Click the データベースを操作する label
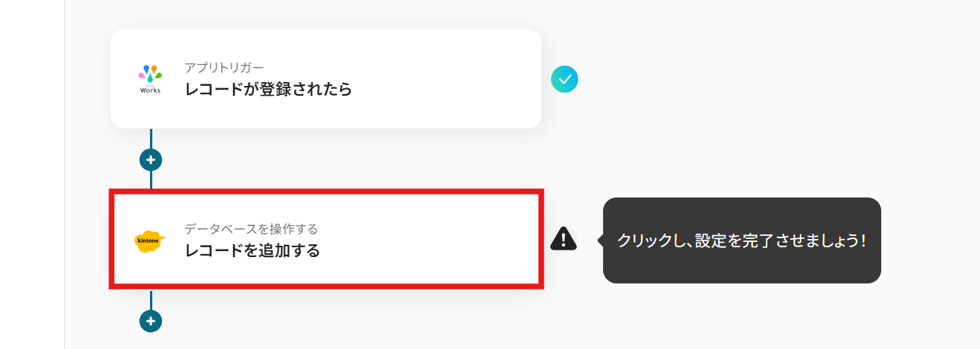Image resolution: width=980 pixels, height=349 pixels. click(251, 229)
